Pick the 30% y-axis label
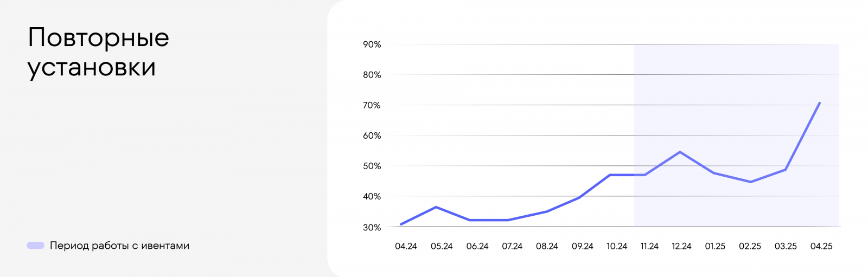Image resolution: width=868 pixels, height=277 pixels. (372, 228)
